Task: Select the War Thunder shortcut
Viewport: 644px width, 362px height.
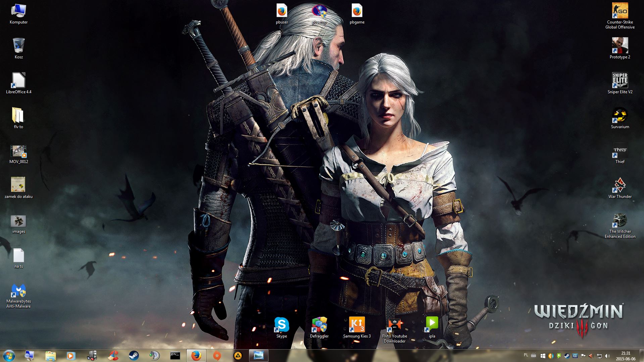Action: (x=620, y=188)
